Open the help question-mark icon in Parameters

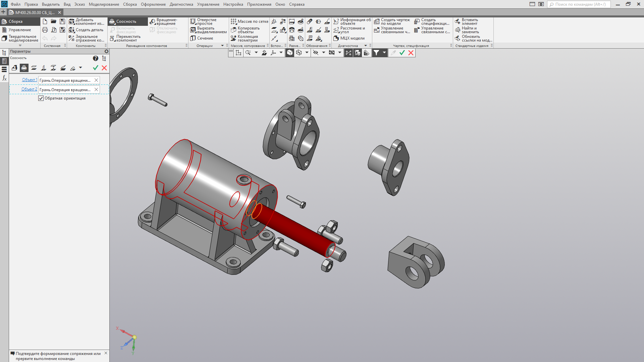96,58
